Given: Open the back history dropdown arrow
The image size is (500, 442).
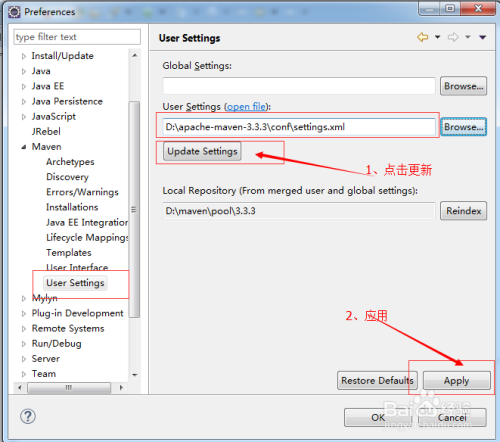Looking at the screenshot, I should pyautogui.click(x=438, y=37).
